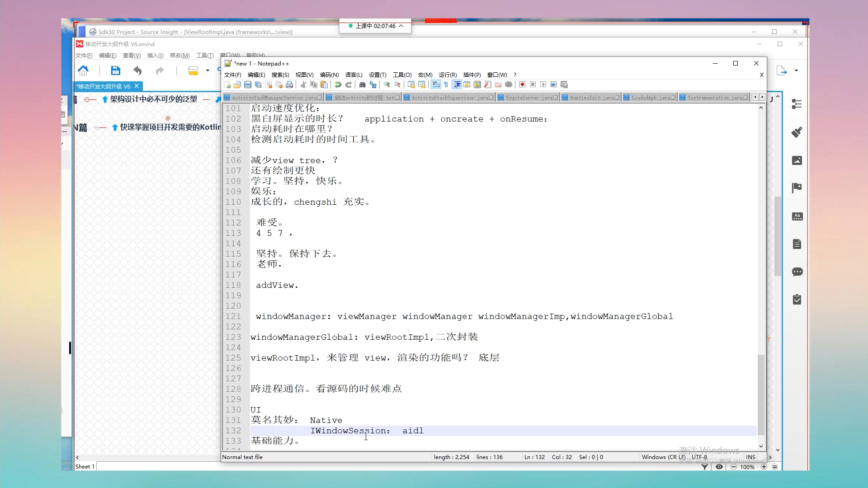This screenshot has width=868, height=488.
Task: Open the 搜索(S) menu in Notepad++
Action: (x=280, y=75)
